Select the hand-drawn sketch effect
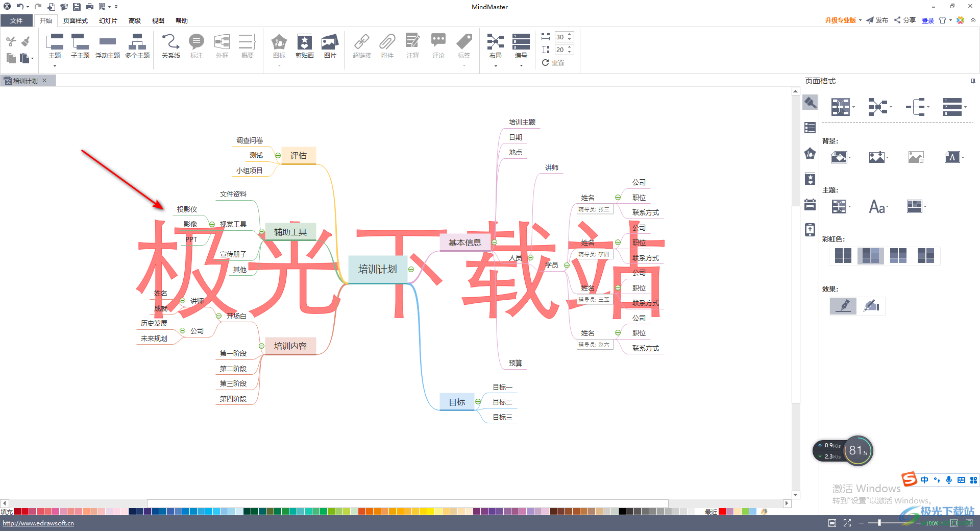Viewport: 980px width, 531px height. pyautogui.click(x=871, y=306)
